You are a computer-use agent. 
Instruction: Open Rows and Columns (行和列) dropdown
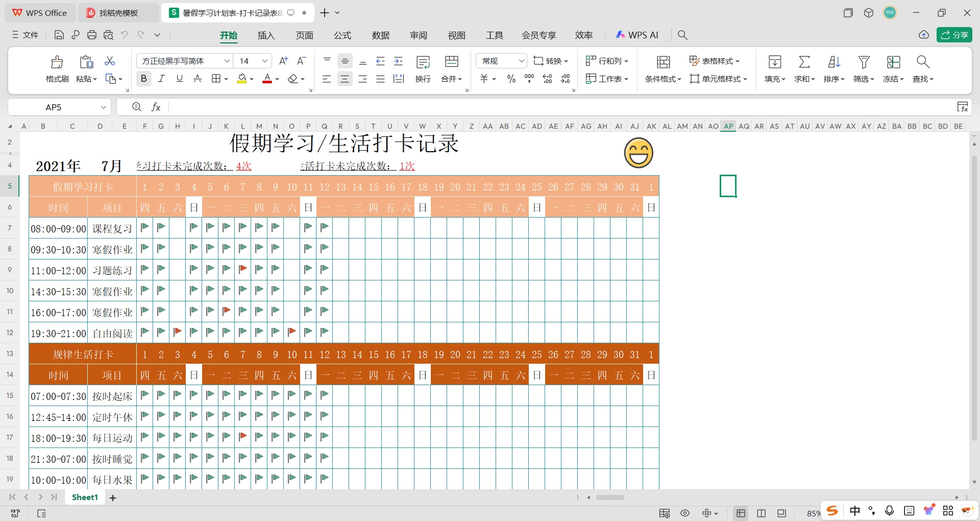(607, 61)
